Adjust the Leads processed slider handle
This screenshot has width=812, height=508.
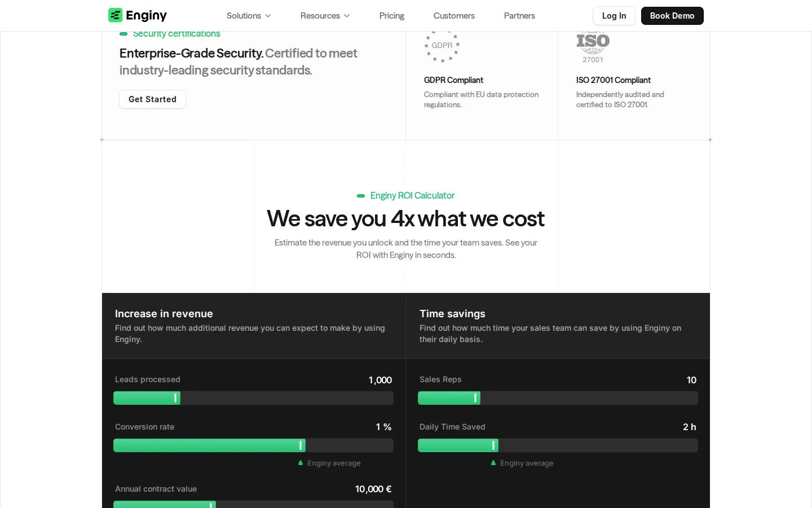[x=175, y=398]
